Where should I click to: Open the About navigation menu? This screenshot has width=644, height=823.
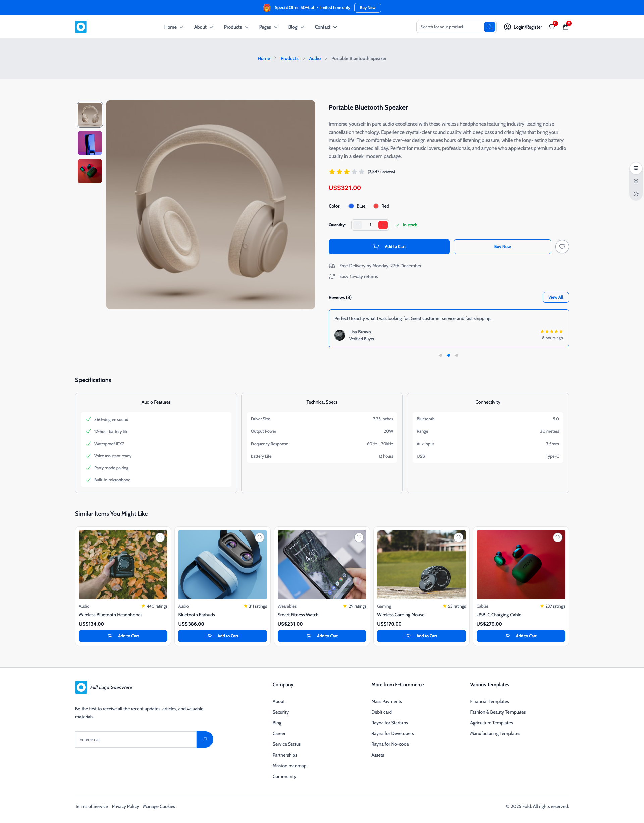204,27
